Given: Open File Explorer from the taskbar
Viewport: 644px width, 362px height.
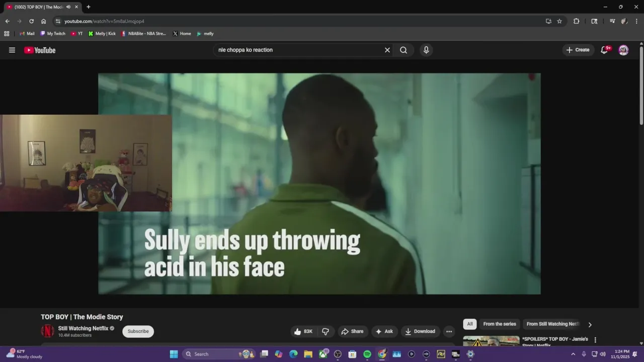Looking at the screenshot, I should coord(308,354).
